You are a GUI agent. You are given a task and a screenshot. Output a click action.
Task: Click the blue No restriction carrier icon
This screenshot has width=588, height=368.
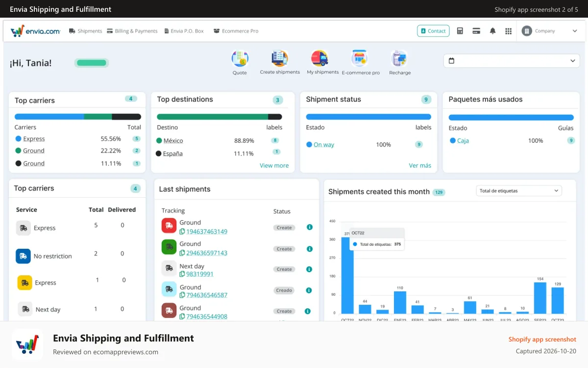[23, 256]
